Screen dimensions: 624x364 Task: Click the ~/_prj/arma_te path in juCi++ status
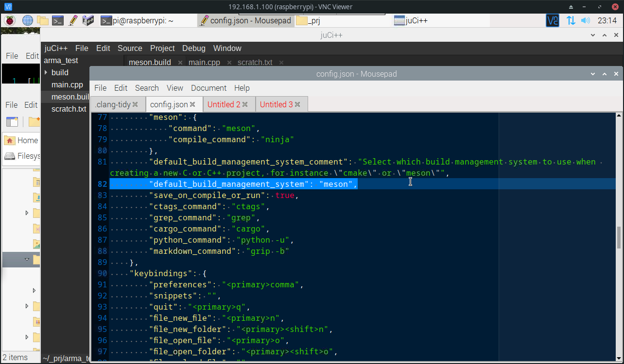tap(67, 359)
